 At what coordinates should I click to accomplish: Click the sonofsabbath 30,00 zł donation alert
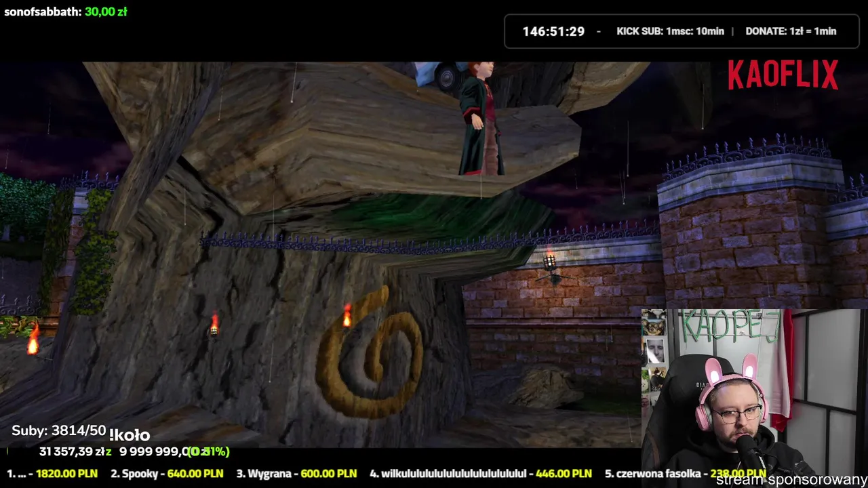[66, 12]
